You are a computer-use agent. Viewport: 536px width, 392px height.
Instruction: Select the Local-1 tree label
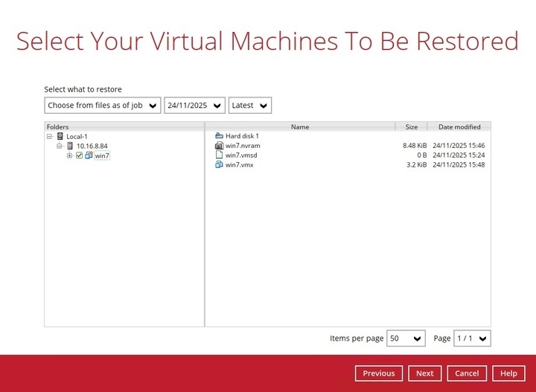click(77, 137)
